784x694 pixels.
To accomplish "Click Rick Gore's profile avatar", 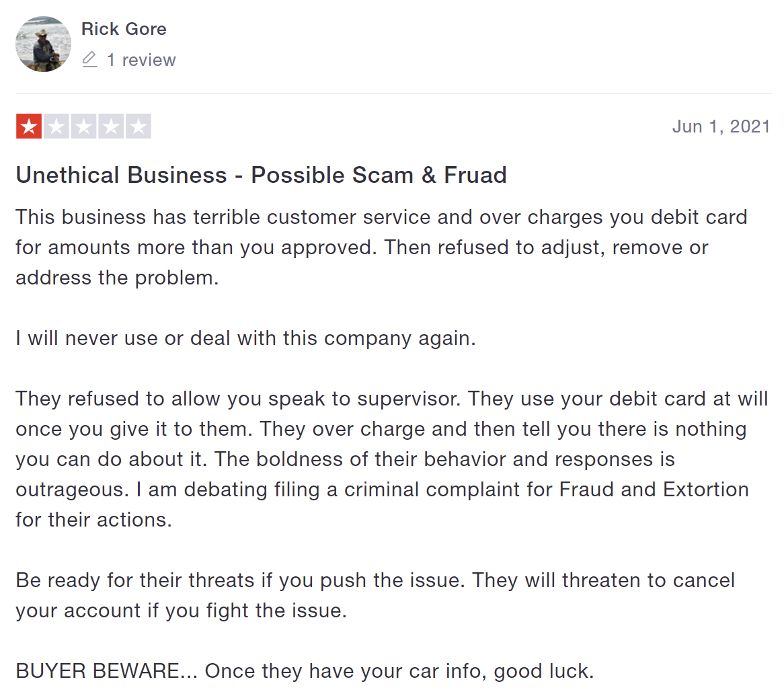I will [44, 44].
